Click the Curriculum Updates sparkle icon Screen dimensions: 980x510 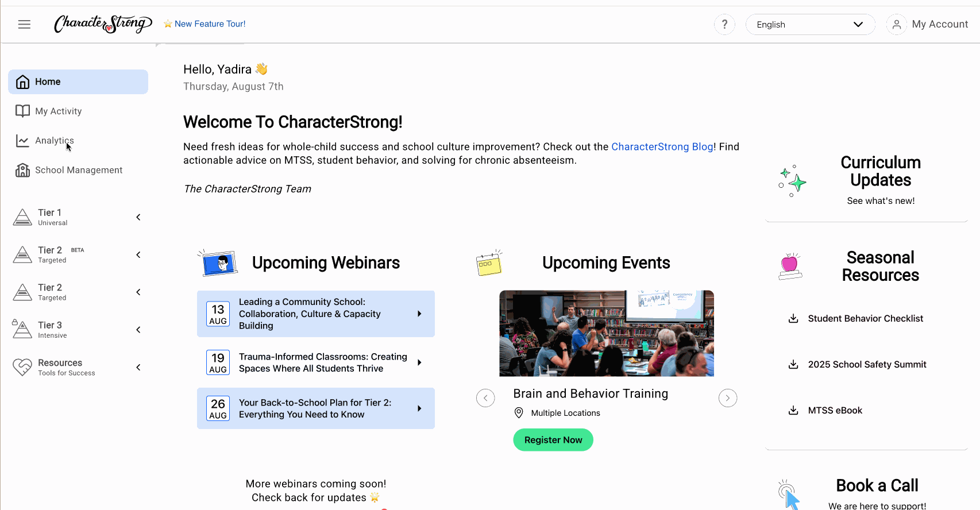point(792,181)
